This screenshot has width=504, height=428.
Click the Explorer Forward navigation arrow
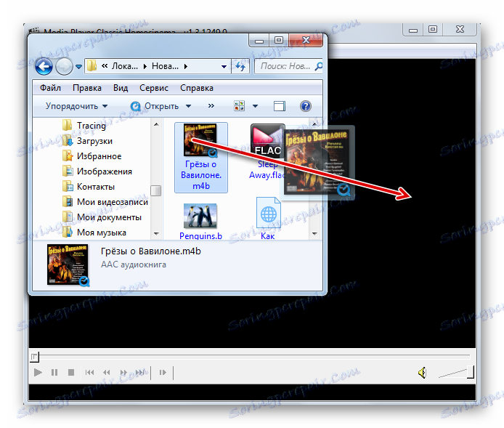(64, 67)
